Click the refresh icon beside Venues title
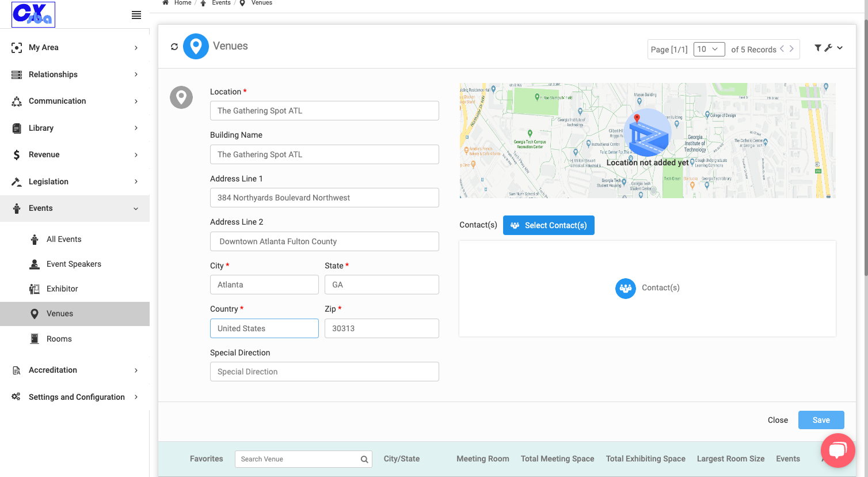 click(x=174, y=47)
